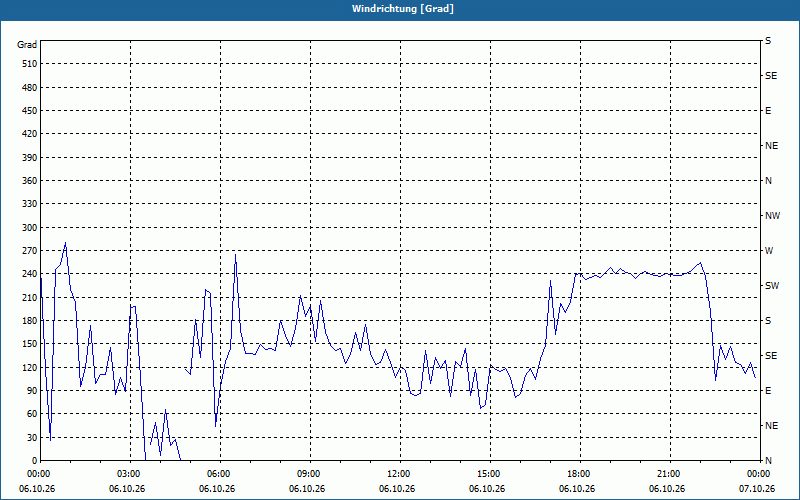Click the SW compass label
Screen dimensions: 800x500
pyautogui.click(x=772, y=286)
